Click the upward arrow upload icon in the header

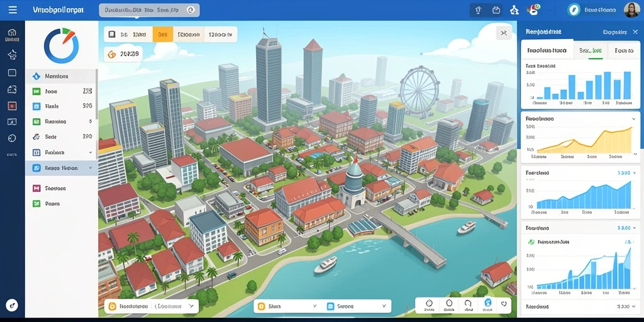(x=478, y=10)
